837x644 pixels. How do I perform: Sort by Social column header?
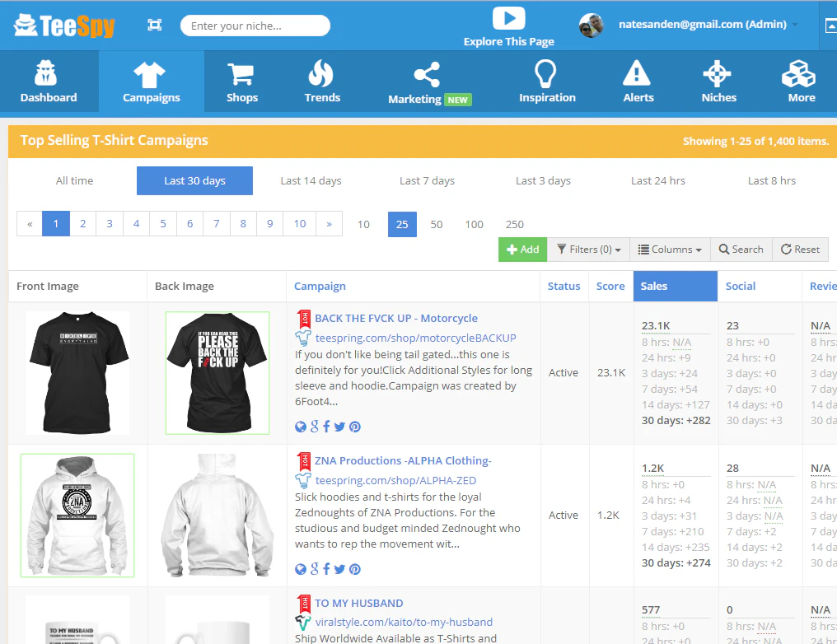[741, 286]
